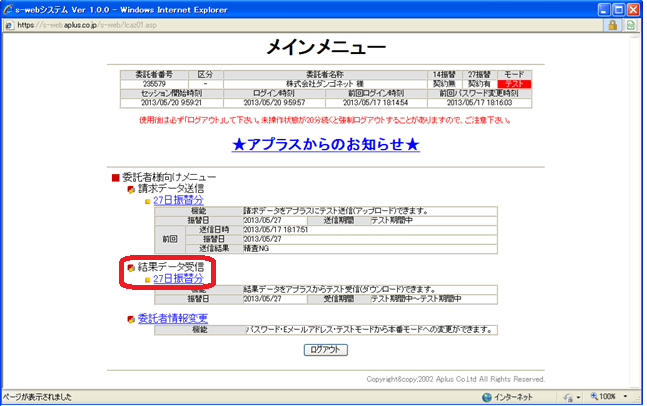647x406 pixels.
Task: Click the Internet Explorer icon in title bar
Action: tap(10, 8)
